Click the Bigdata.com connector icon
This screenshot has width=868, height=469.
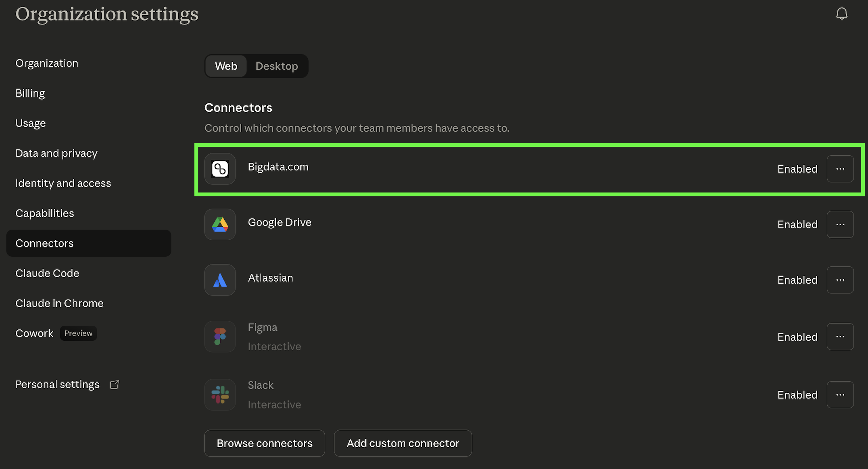click(x=220, y=169)
